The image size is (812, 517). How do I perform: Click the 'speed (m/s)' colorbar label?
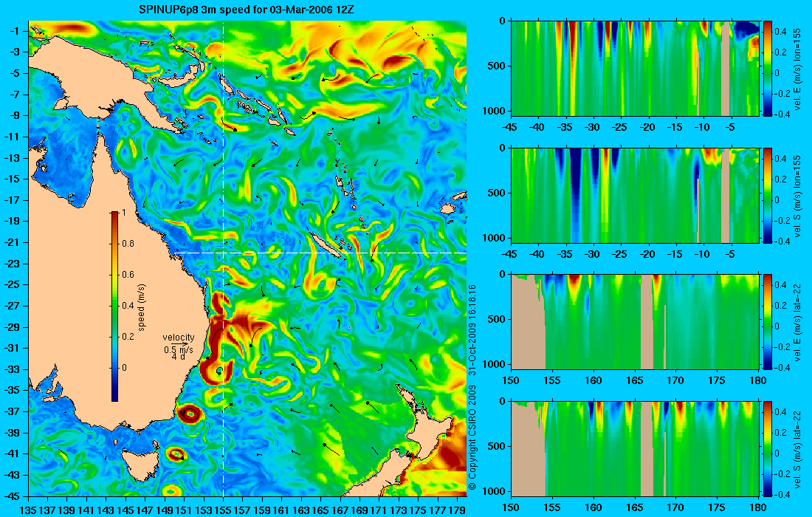(142, 307)
